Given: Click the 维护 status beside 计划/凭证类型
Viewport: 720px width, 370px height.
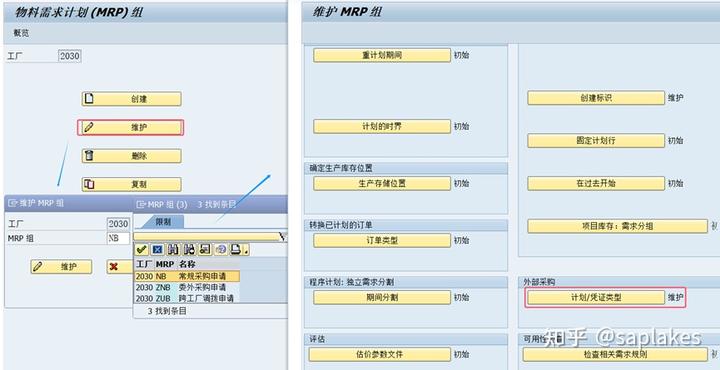Looking at the screenshot, I should (675, 297).
